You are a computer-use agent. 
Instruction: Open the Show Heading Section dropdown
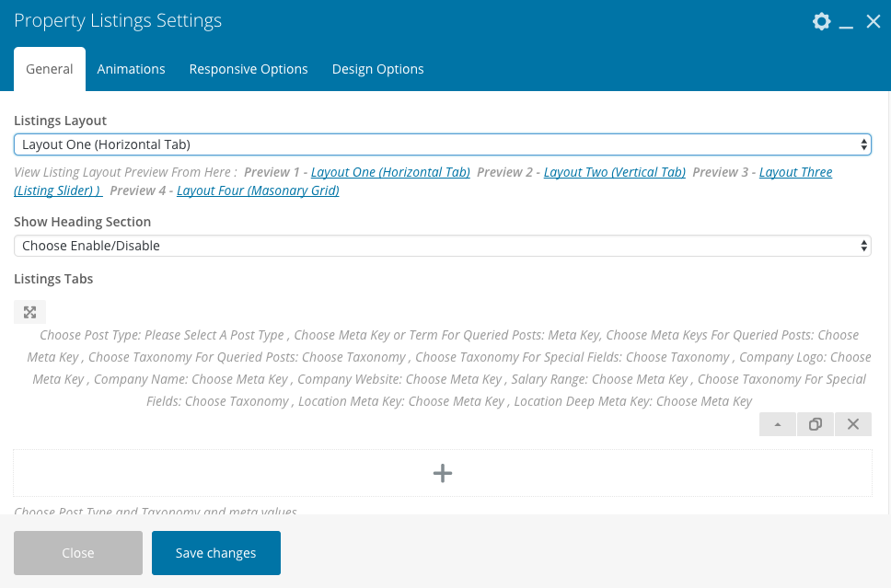(442, 246)
